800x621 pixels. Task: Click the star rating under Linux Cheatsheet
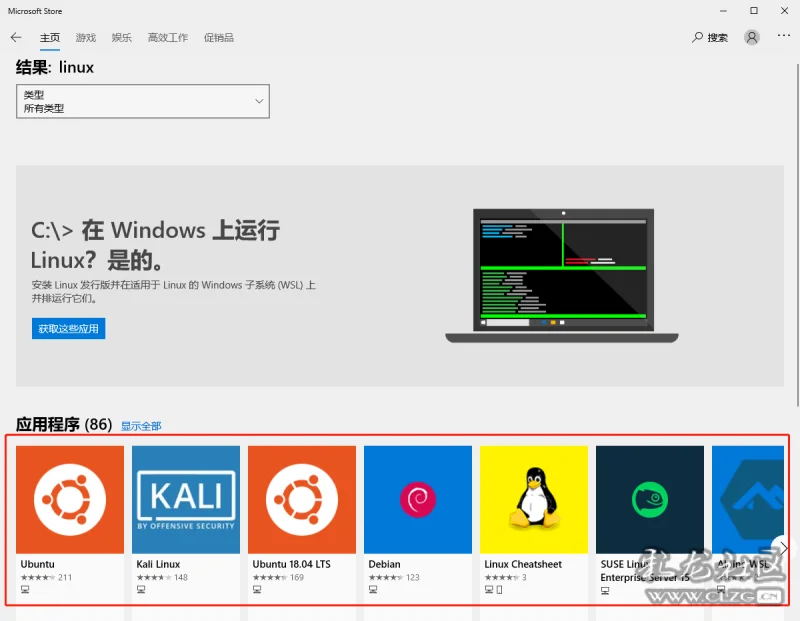tap(502, 577)
